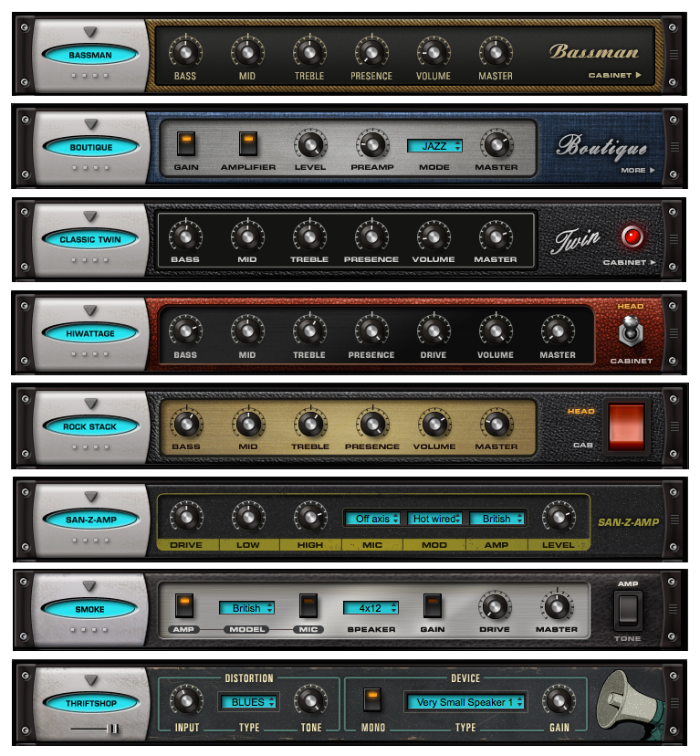Toggle the Boutique GAIN switch
Screen dimensions: 700x756
185,143
